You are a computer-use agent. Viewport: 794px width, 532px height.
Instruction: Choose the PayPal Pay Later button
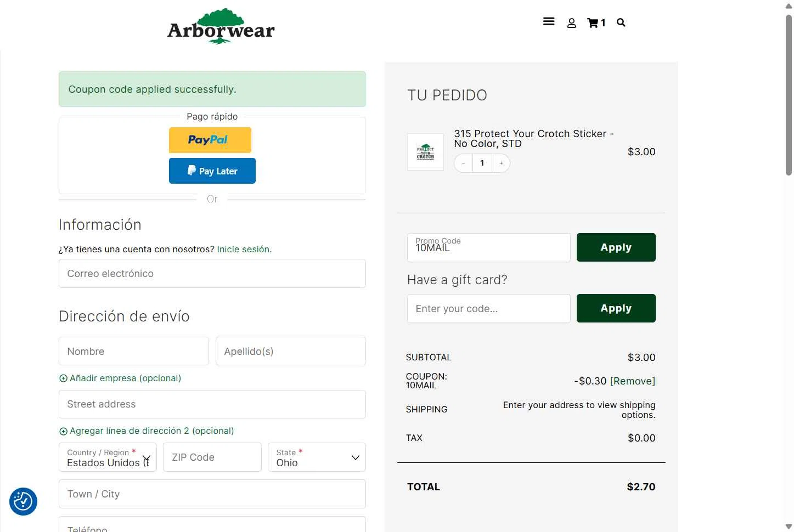(x=212, y=171)
